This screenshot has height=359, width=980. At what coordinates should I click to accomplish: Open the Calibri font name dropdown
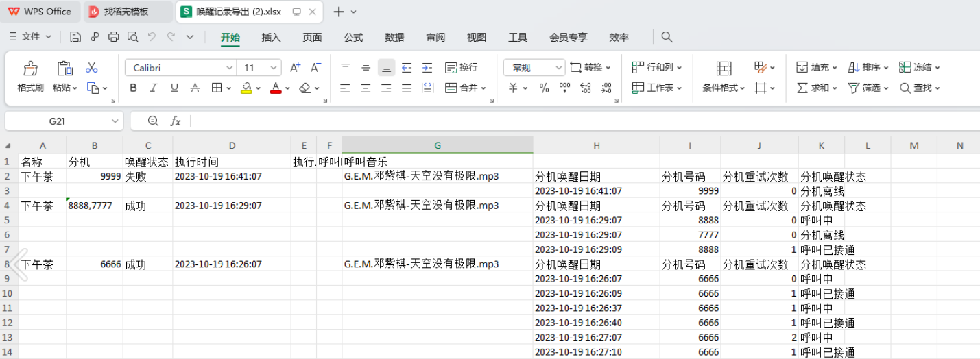coord(230,68)
